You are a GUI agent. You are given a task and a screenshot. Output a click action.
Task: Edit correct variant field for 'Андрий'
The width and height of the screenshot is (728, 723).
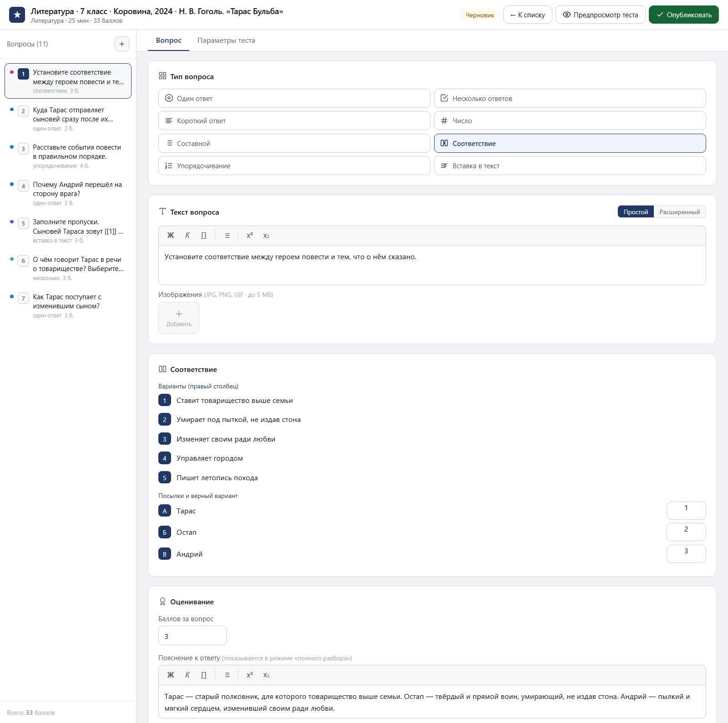point(686,554)
